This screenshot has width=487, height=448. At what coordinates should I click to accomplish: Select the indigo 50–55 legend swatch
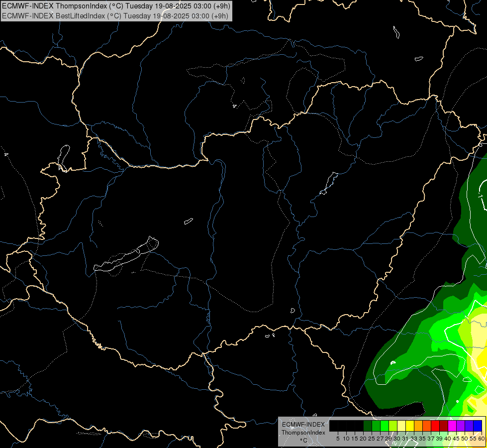469,426
